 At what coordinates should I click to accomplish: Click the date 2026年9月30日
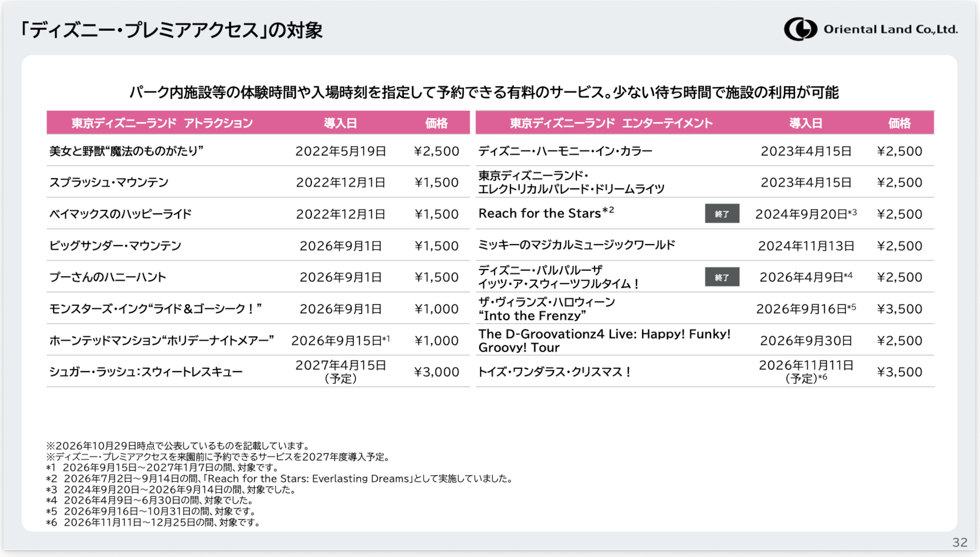click(806, 341)
